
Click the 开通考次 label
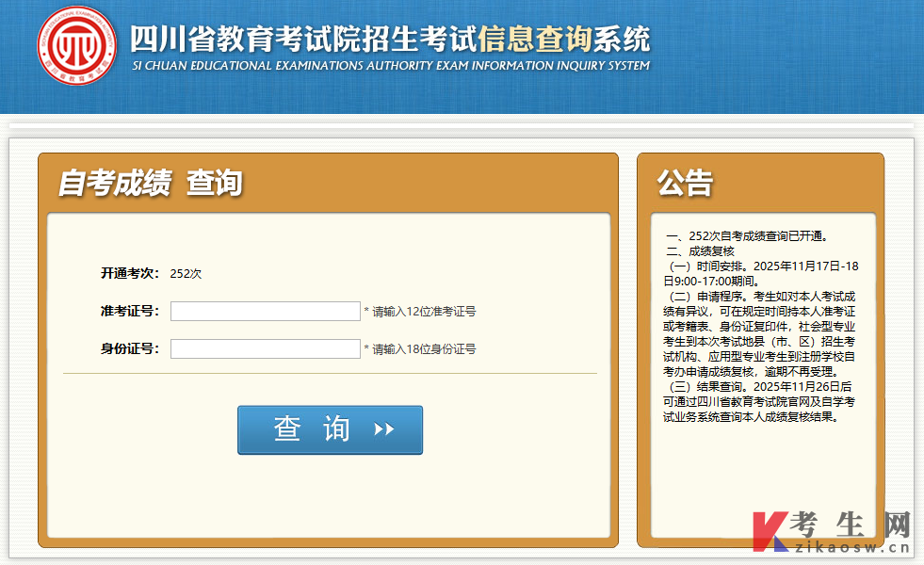pyautogui.click(x=130, y=273)
